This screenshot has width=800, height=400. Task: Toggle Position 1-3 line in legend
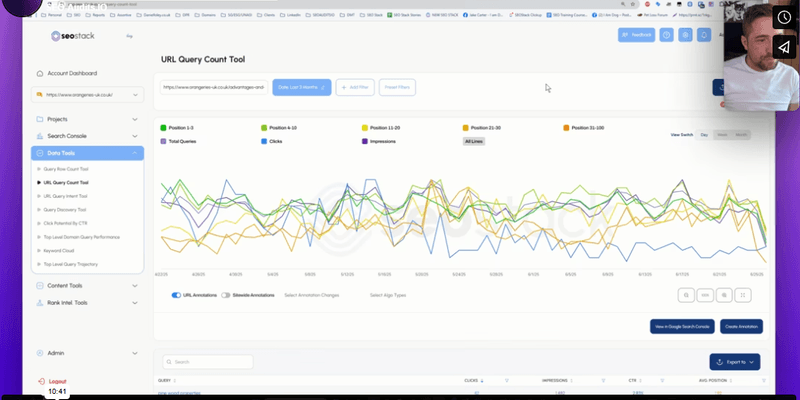click(177, 128)
